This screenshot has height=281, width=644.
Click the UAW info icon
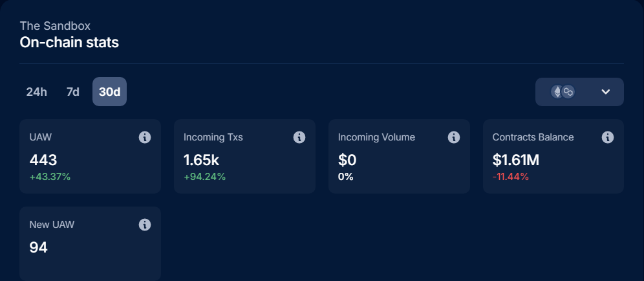(x=145, y=137)
